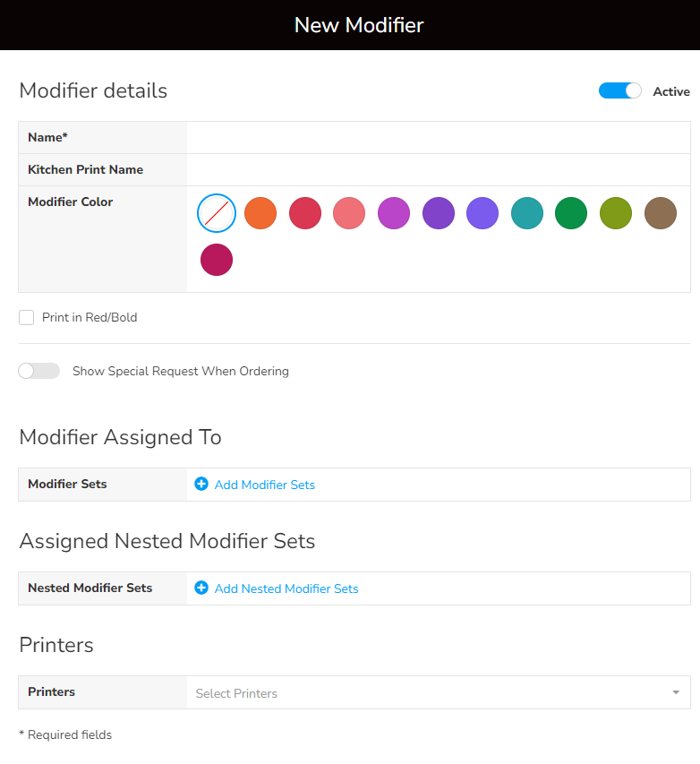Screen dimensions: 700x764
Task: Click the plus icon beside Add Modifier Sets
Action: tap(201, 485)
